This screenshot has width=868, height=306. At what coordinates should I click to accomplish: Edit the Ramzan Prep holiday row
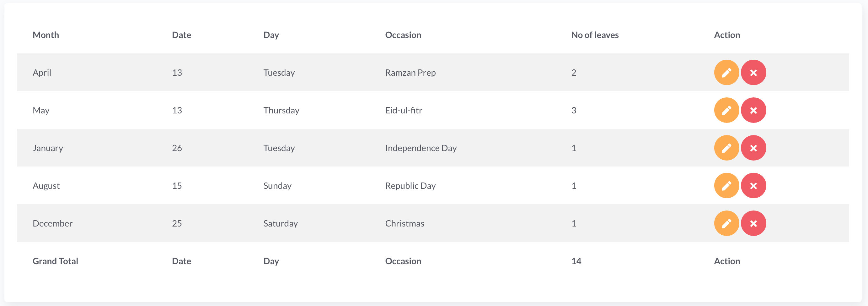click(x=726, y=73)
